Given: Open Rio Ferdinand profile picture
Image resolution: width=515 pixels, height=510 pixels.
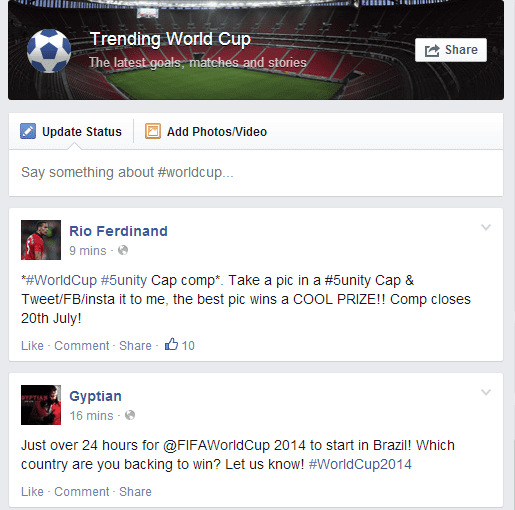Looking at the screenshot, I should tap(41, 240).
